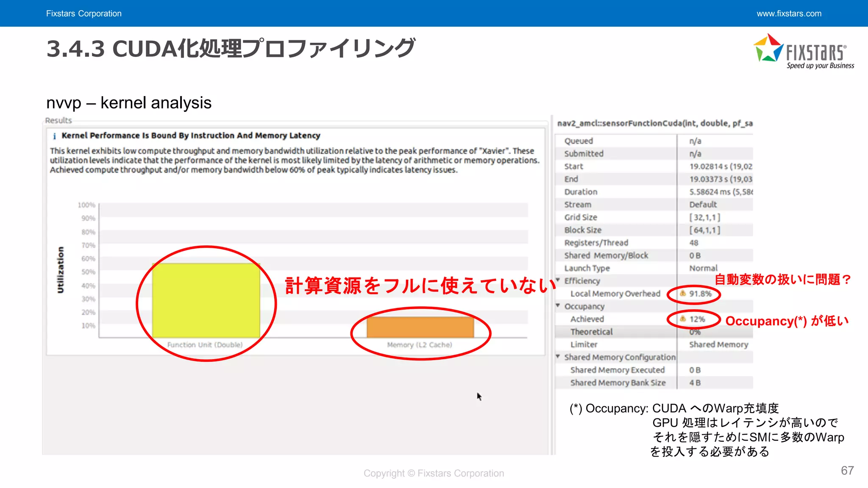Image resolution: width=868 pixels, height=488 pixels.
Task: Select the Registers/Thread row
Action: click(654, 242)
